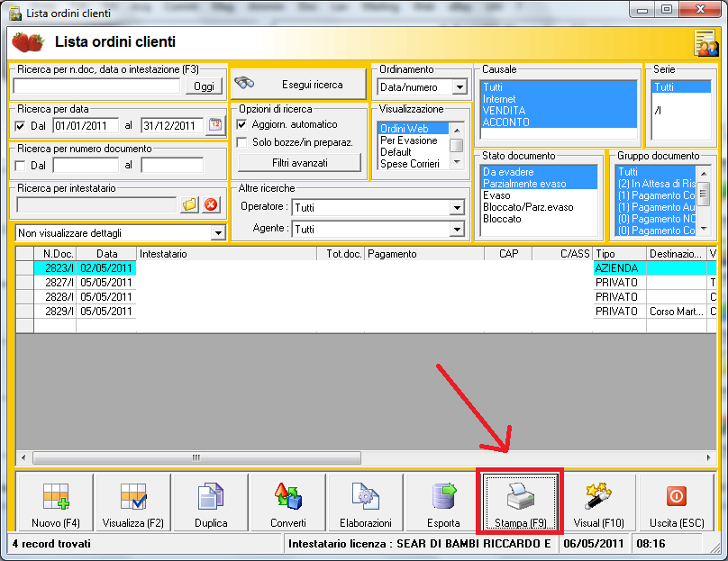Enable the document number Dal checkbox
Screen dimensions: 728x561
click(20, 166)
